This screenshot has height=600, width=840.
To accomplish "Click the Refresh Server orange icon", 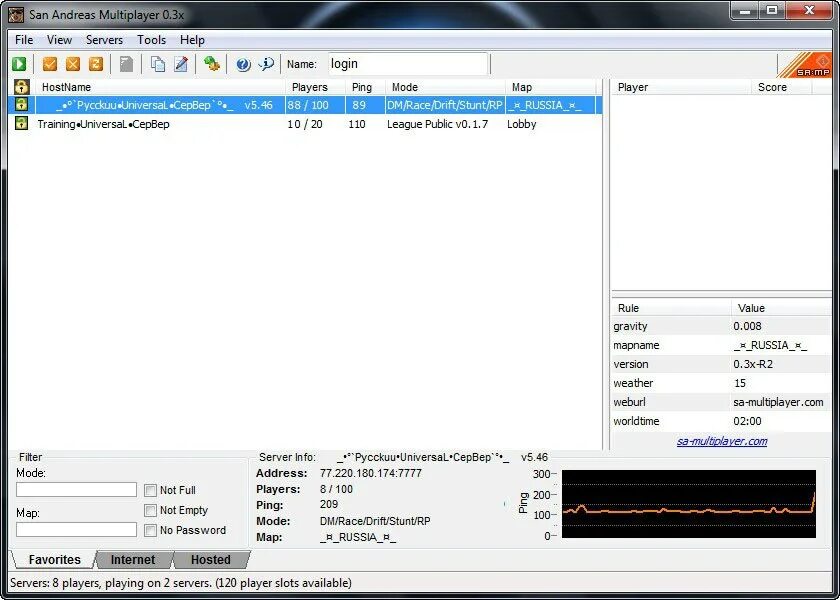I will click(x=96, y=64).
